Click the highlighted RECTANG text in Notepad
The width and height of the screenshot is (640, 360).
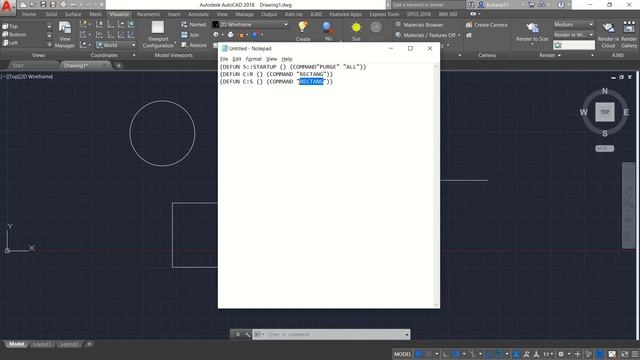tap(311, 82)
